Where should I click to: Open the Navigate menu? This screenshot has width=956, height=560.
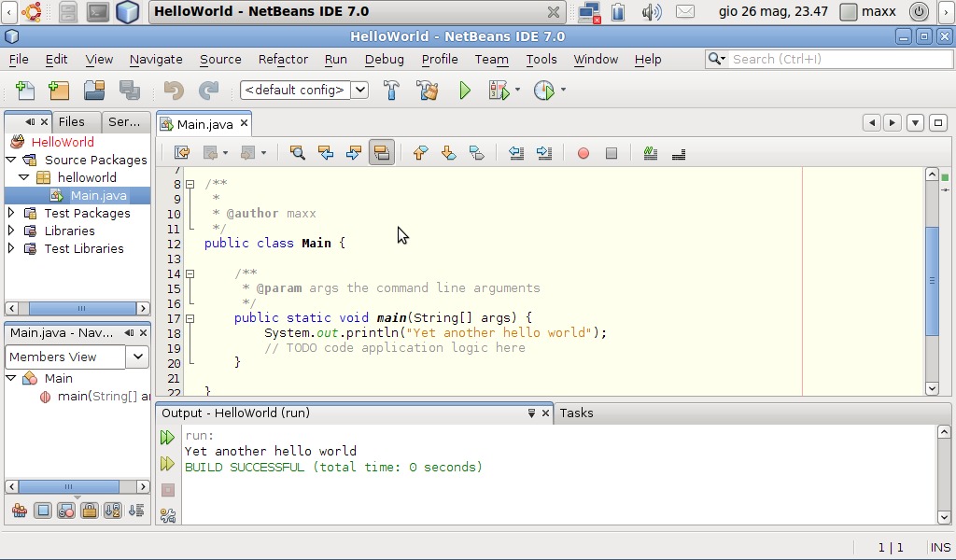click(x=156, y=59)
